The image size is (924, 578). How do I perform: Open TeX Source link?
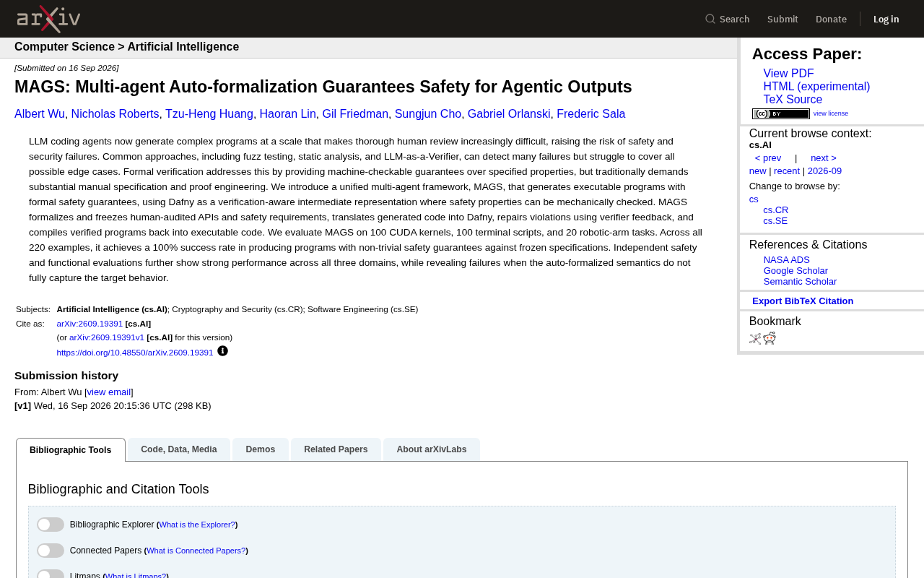[793, 100]
